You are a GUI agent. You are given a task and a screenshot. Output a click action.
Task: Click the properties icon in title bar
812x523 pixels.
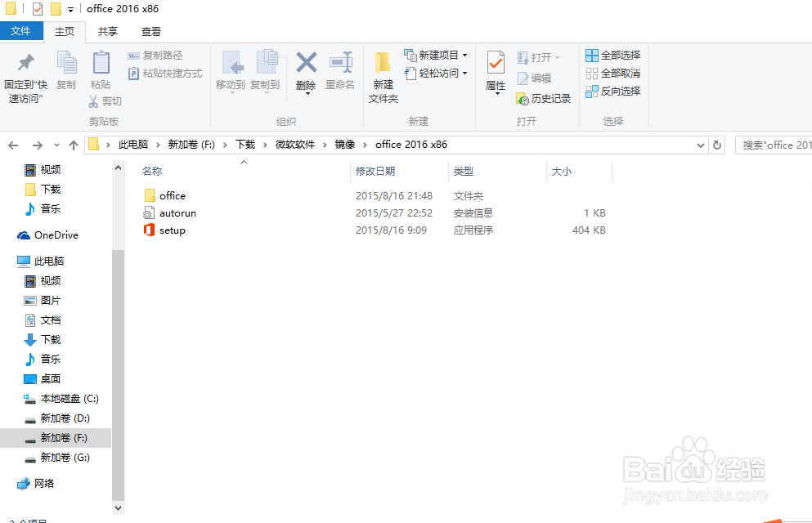point(38,9)
